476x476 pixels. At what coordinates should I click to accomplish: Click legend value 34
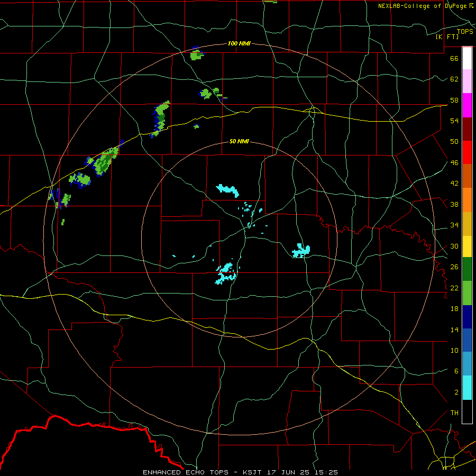tap(454, 225)
